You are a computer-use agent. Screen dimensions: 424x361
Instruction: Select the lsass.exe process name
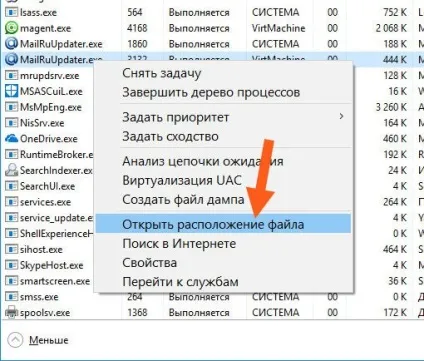(38, 13)
